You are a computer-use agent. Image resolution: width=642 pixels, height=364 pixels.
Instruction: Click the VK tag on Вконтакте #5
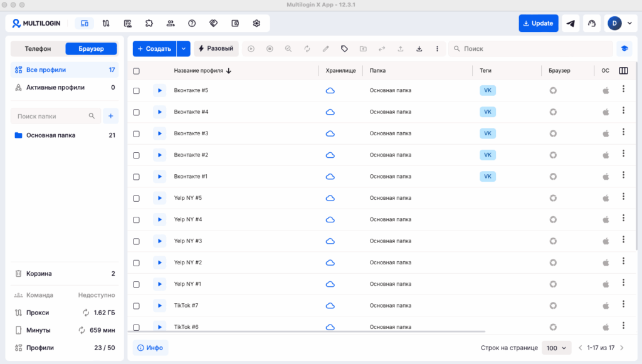point(488,90)
